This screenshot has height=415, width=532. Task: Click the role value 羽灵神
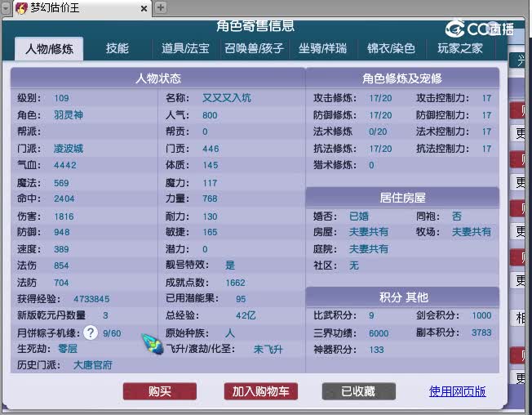pyautogui.click(x=69, y=115)
